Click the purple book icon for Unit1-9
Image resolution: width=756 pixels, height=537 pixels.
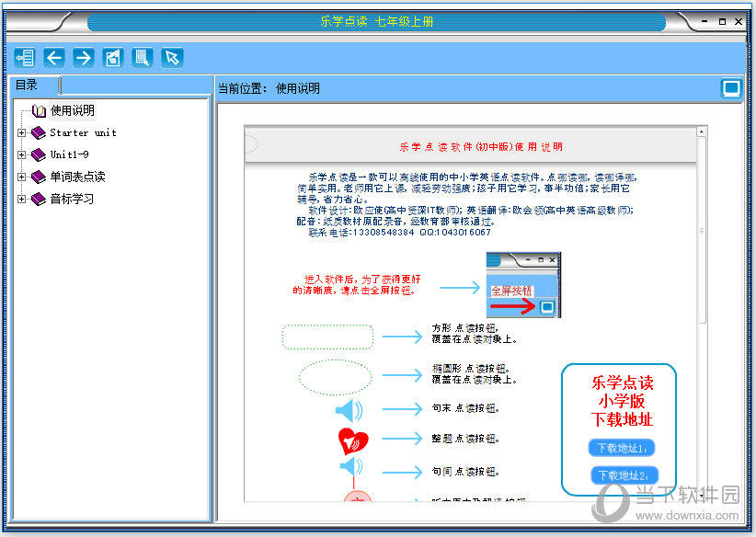(38, 154)
